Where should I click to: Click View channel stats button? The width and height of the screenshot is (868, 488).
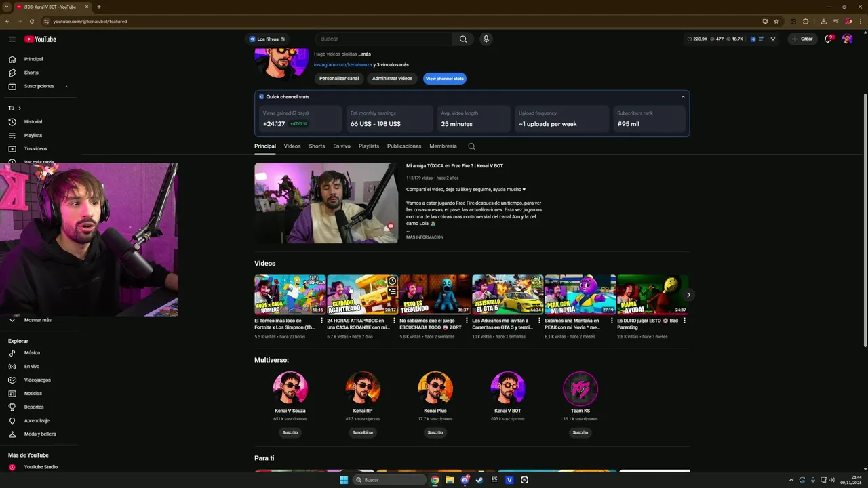(445, 79)
